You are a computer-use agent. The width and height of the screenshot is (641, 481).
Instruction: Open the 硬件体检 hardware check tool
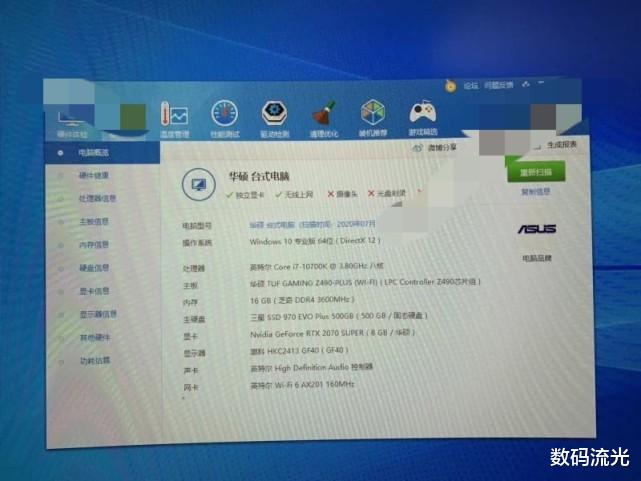(x=72, y=123)
